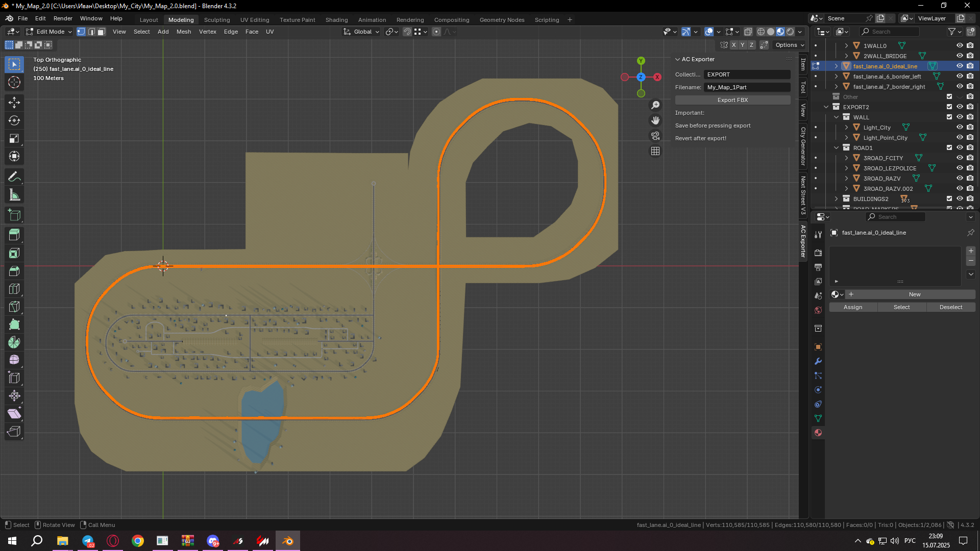Open shading options dropdown arrow
The width and height of the screenshot is (980, 551).
(800, 32)
